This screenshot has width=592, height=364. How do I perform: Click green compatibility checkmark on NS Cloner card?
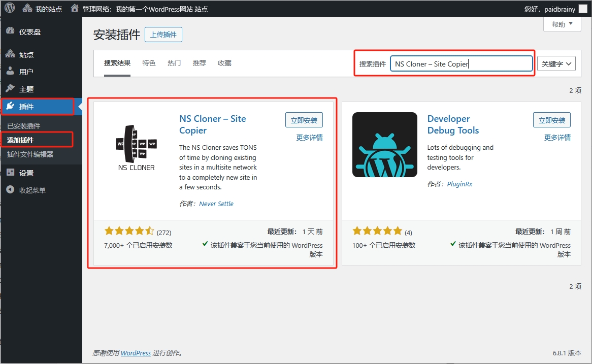(x=205, y=244)
